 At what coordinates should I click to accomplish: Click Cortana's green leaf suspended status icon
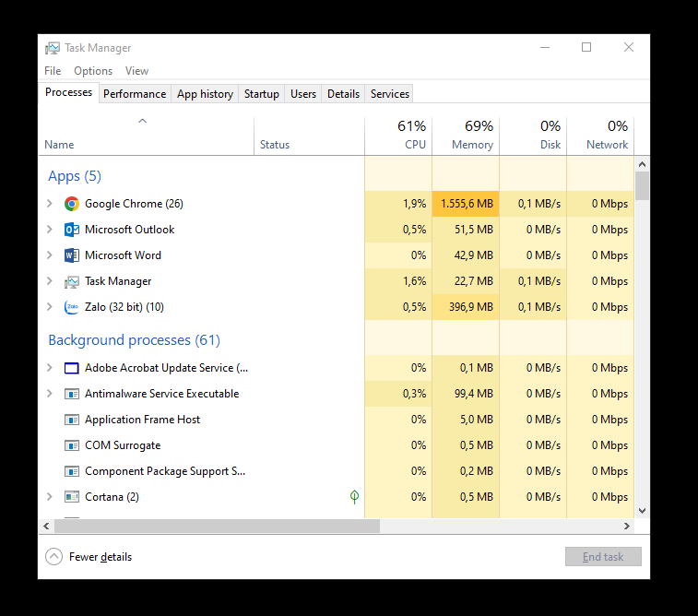point(354,497)
